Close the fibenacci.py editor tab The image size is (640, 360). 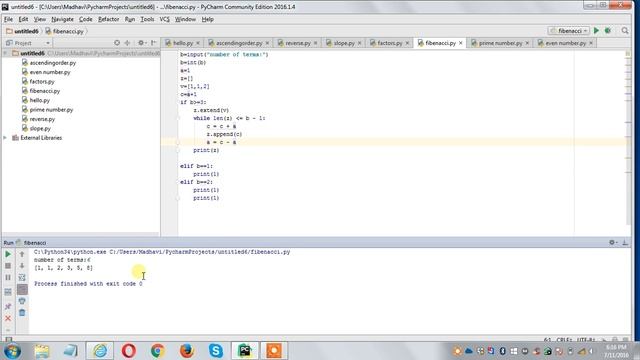click(x=461, y=43)
